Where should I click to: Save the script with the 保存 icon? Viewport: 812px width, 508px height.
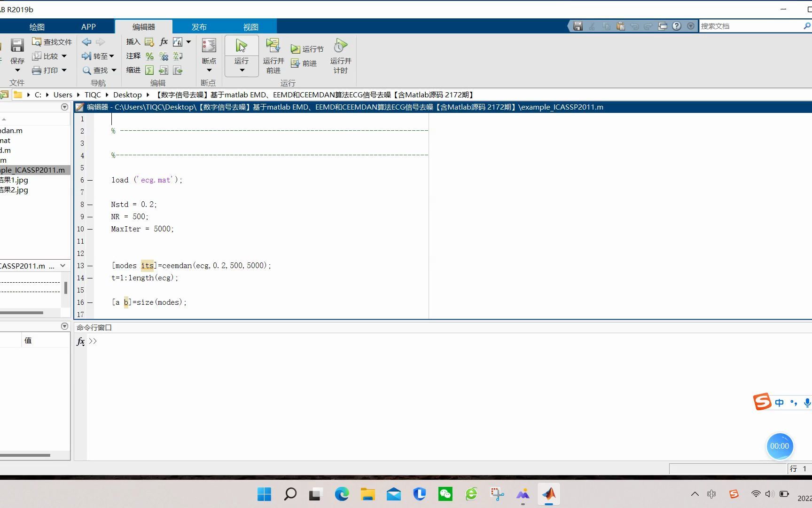point(17,46)
